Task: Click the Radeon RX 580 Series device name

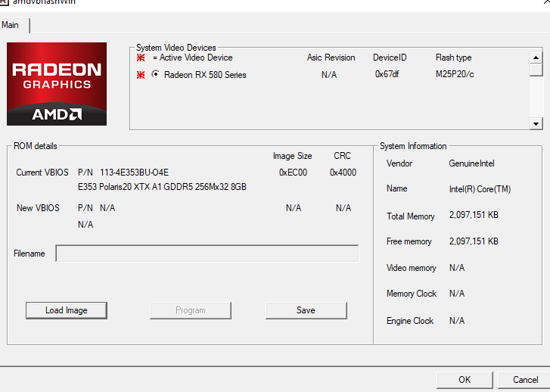Action: [205, 75]
